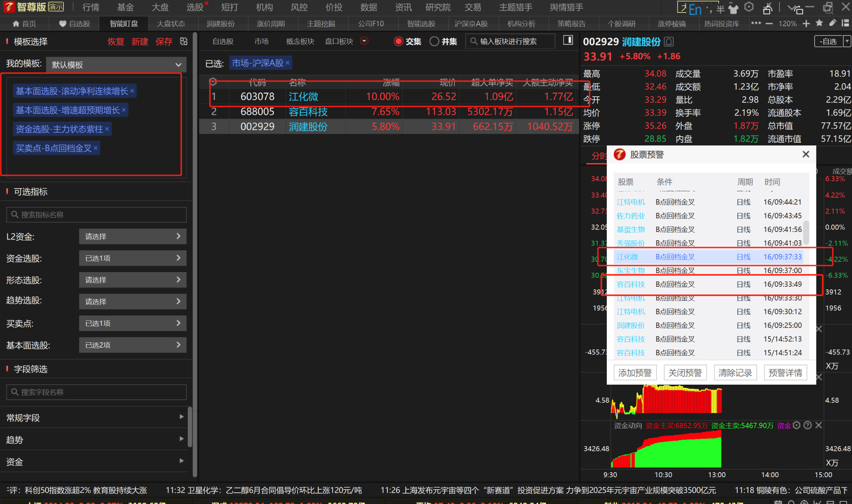
Task: Click the pencil edit tabs icon
Action: (832, 23)
